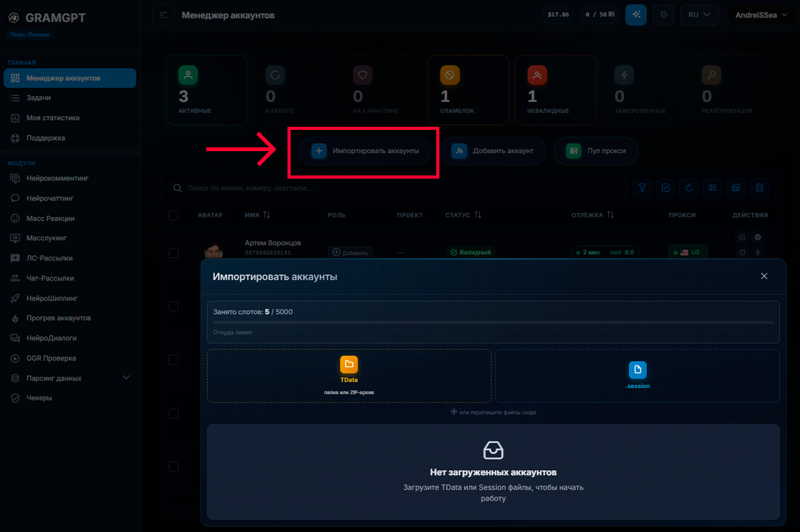This screenshot has width=800, height=532.
Task: Check the Артем Воронцов row checkbox
Action: pos(174,253)
